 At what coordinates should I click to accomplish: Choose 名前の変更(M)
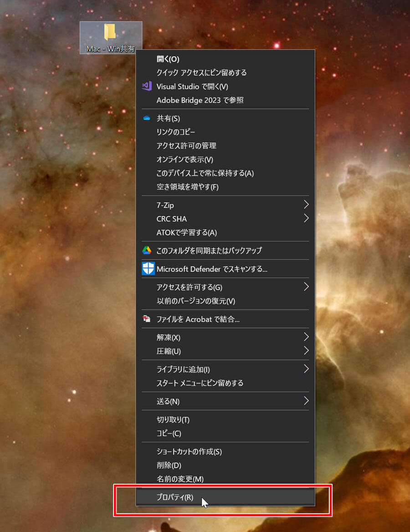tap(225, 479)
